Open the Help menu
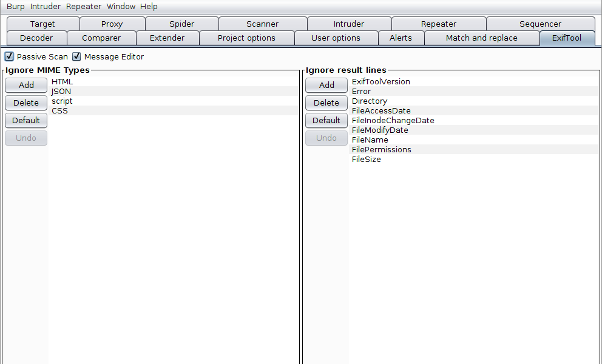 pos(149,7)
